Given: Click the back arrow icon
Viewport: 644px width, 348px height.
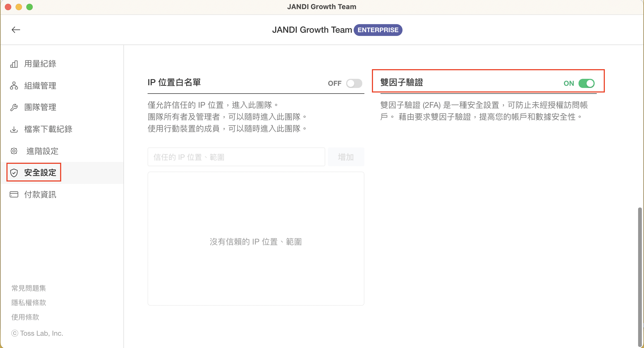Looking at the screenshot, I should coord(16,30).
